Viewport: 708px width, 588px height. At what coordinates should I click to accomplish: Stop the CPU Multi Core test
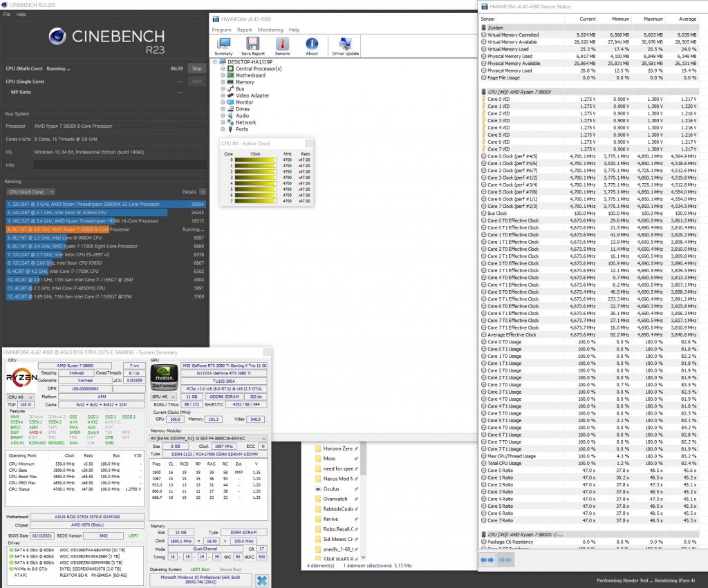(x=197, y=68)
